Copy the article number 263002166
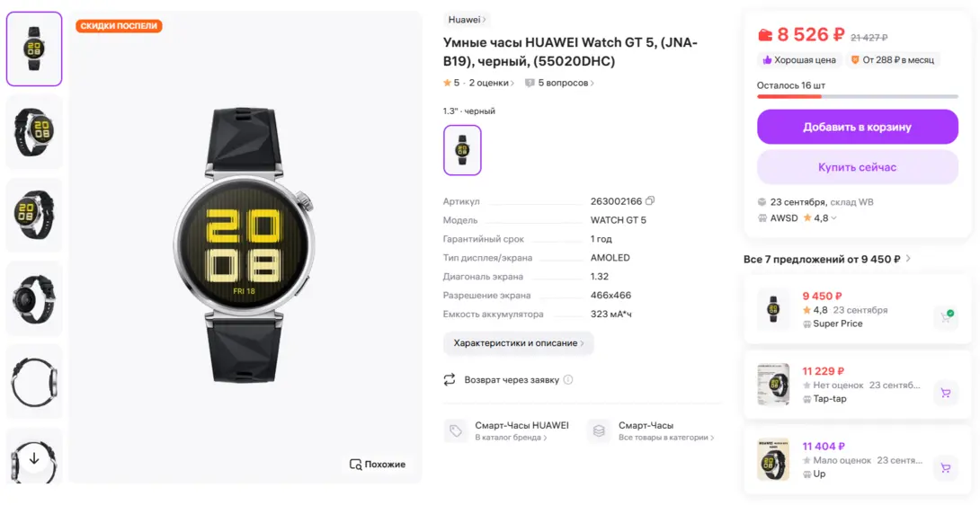This screenshot has width=980, height=505. coord(650,201)
